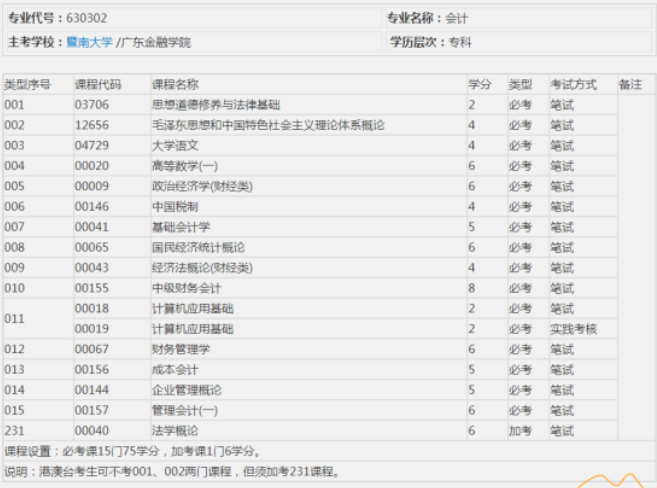Click course name 管理会计(一)

pos(185,411)
